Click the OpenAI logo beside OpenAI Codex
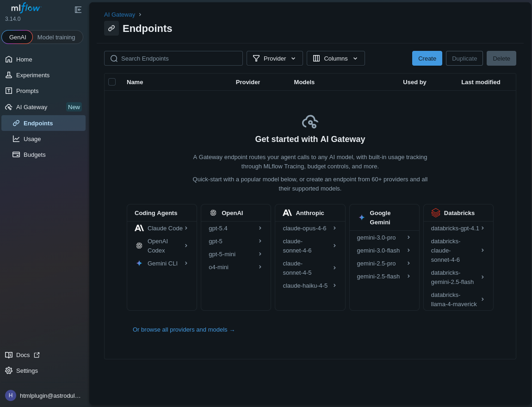 [x=139, y=246]
